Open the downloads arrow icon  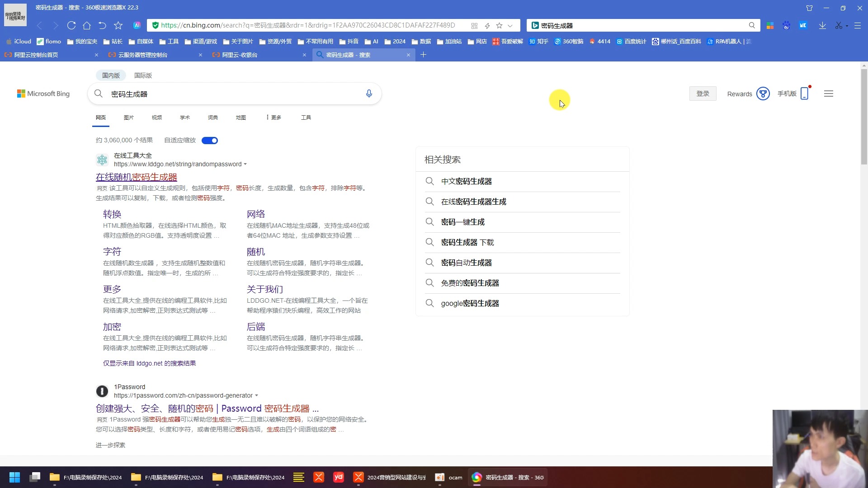click(x=822, y=25)
